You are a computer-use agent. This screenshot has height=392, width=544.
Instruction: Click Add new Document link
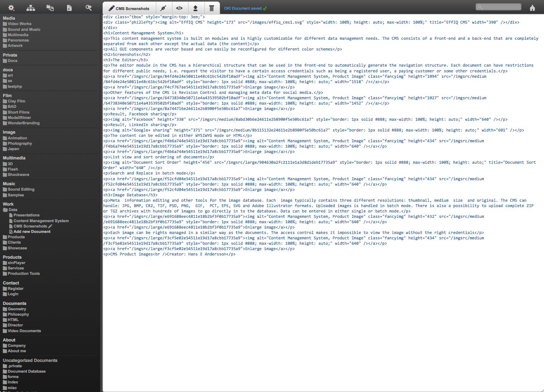(32, 232)
